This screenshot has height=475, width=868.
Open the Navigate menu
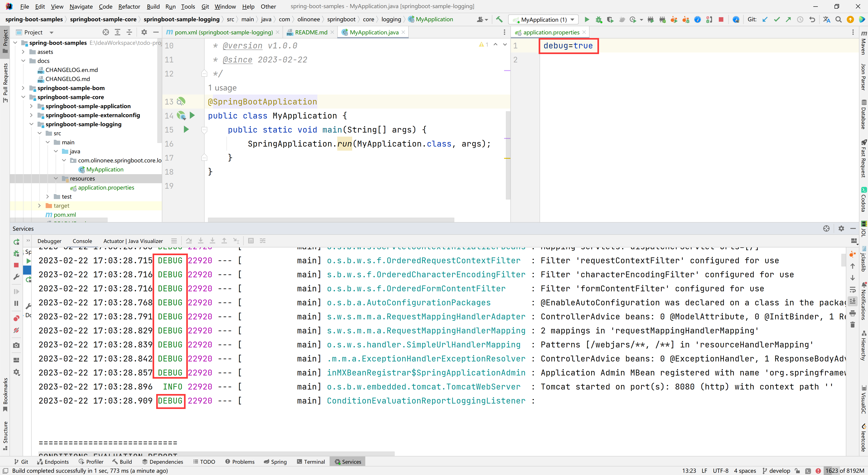[x=81, y=6]
